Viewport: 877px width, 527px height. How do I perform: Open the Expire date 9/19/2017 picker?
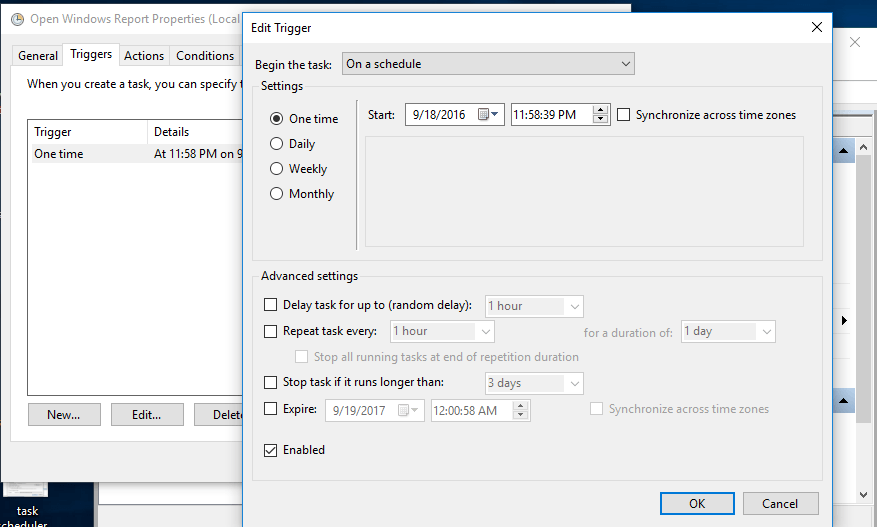tap(408, 410)
